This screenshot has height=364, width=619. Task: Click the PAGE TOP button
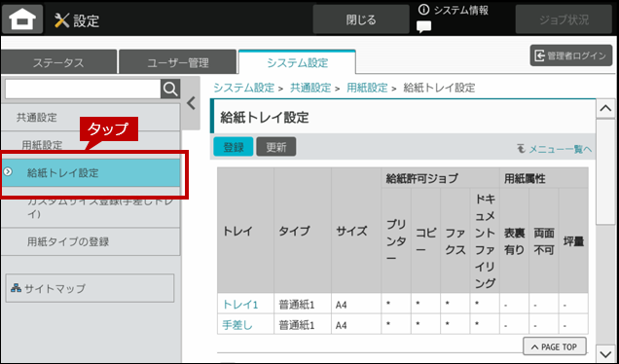point(554,346)
